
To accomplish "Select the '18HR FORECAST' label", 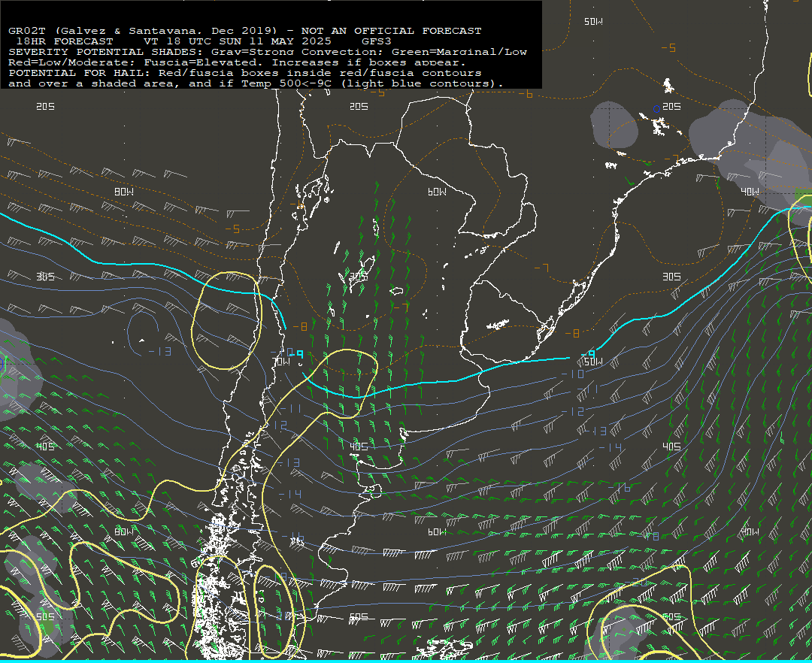I will pyautogui.click(x=65, y=41).
